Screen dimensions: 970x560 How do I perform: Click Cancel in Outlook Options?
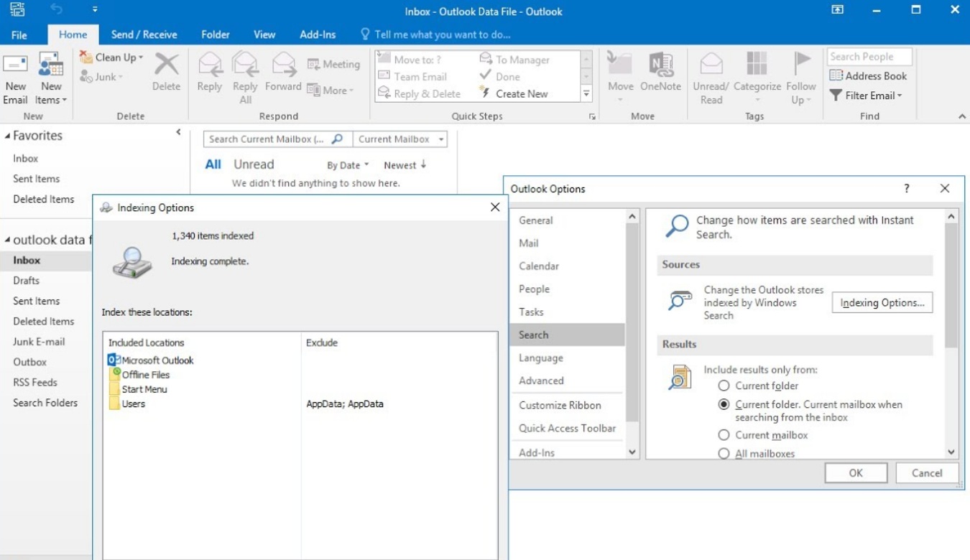[x=927, y=473]
